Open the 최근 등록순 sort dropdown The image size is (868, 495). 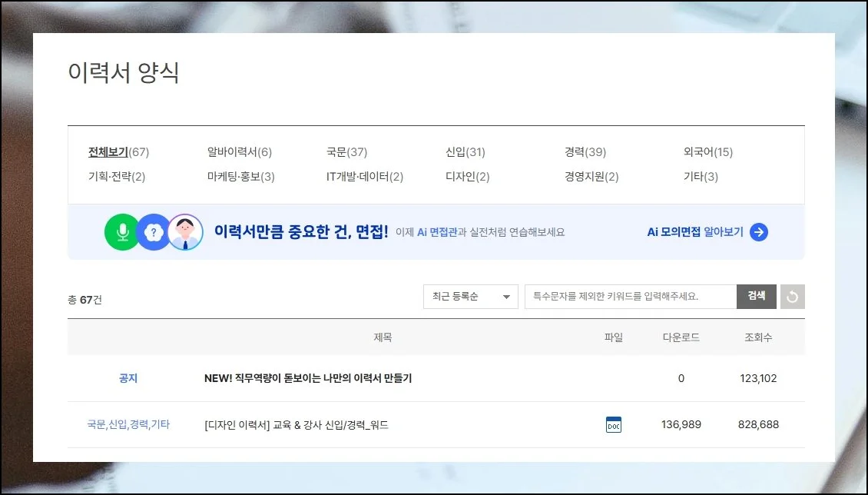point(470,297)
